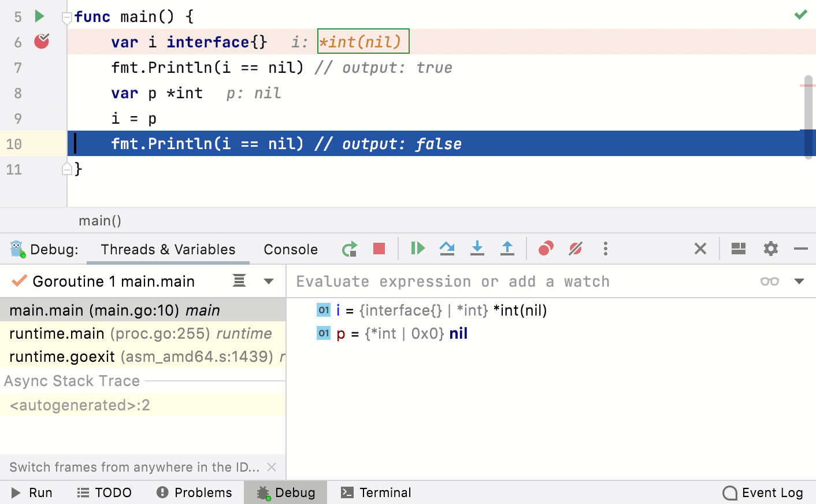
Task: Open more debug actions menu
Action: click(x=606, y=249)
